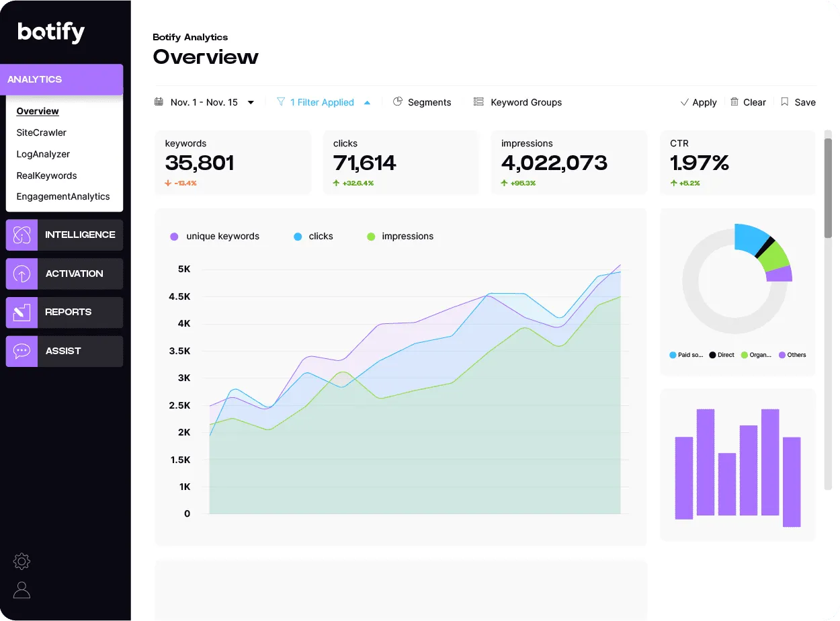Toggle the unique keywords legend entry
This screenshot has height=621, width=840.
pos(215,236)
